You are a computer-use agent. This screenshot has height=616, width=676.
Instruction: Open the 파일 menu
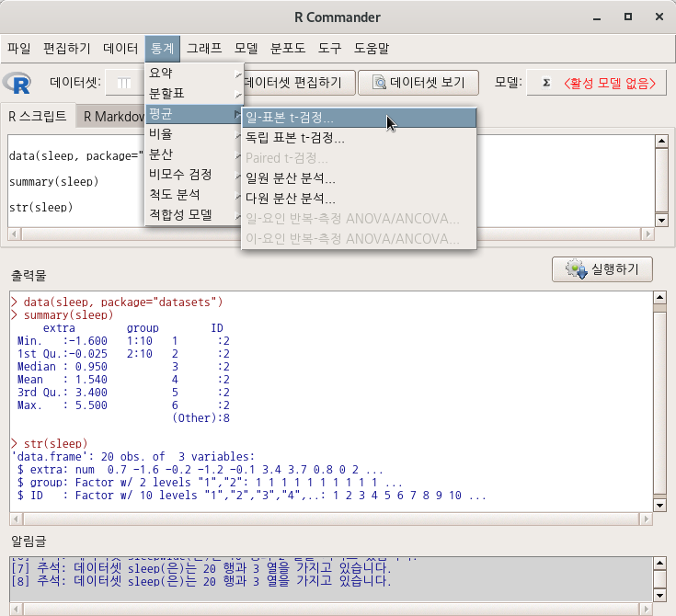coord(19,48)
